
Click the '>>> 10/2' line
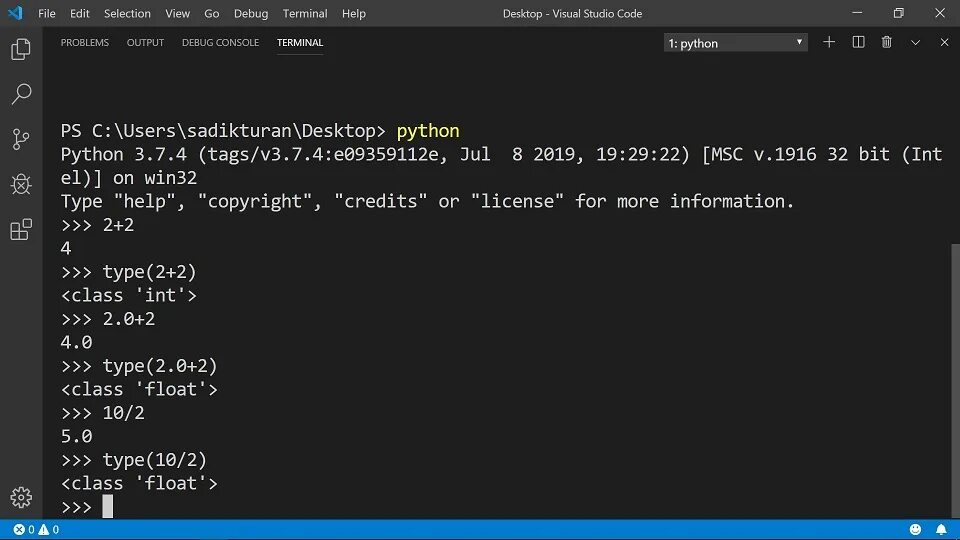click(x=102, y=413)
